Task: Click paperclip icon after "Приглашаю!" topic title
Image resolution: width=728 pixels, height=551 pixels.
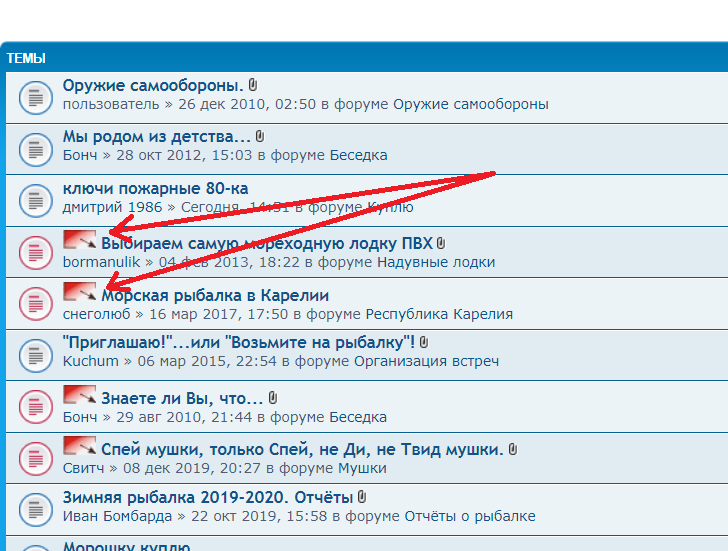Action: click(424, 343)
